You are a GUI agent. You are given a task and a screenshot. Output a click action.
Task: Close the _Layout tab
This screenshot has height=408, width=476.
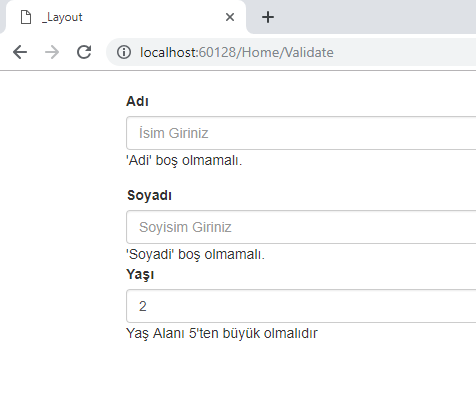coord(230,17)
